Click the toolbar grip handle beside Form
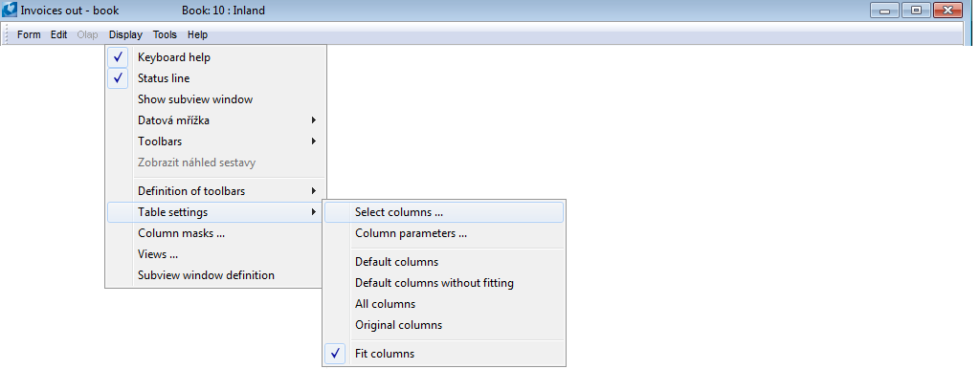The height and width of the screenshot is (369, 980). coord(7,35)
